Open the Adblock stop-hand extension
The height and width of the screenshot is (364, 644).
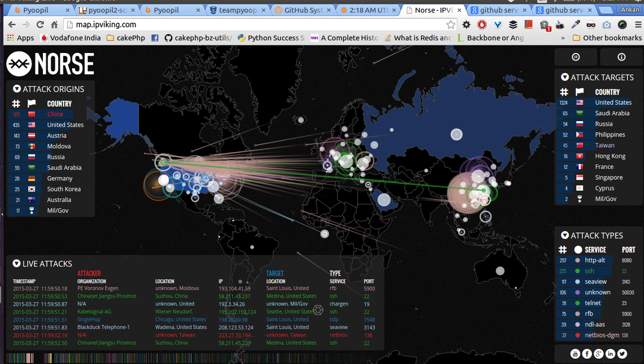[482, 24]
